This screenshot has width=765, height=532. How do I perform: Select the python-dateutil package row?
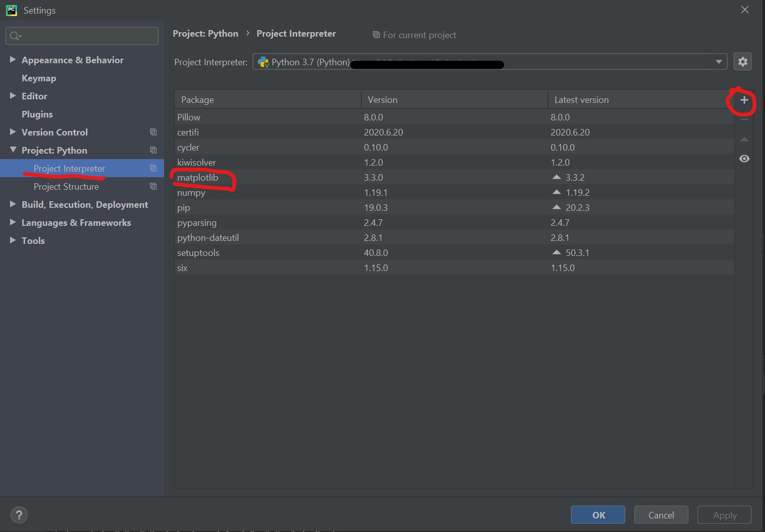point(454,237)
